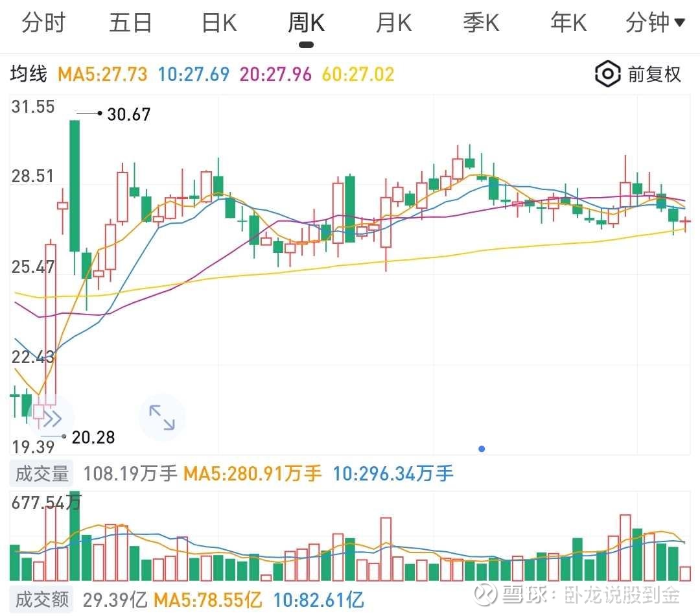Click the 成交额 indicator button
This screenshot has width=700, height=616.
(x=42, y=599)
